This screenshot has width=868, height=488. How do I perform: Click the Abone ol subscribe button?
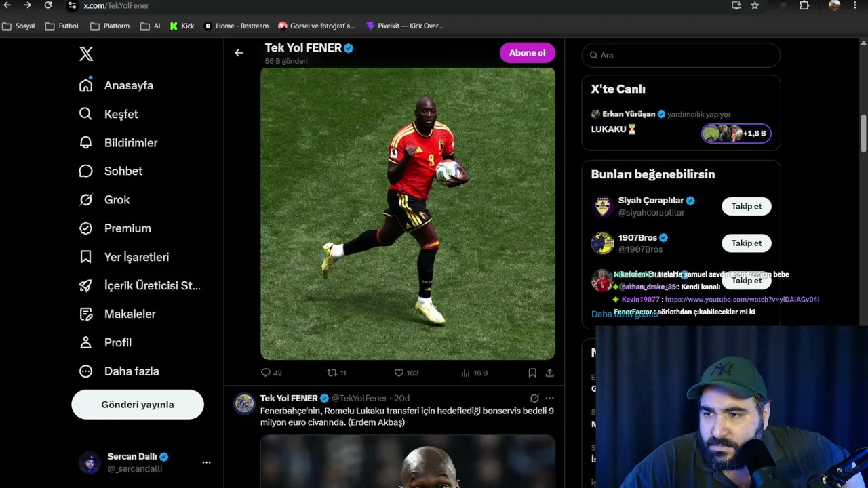[x=528, y=53]
